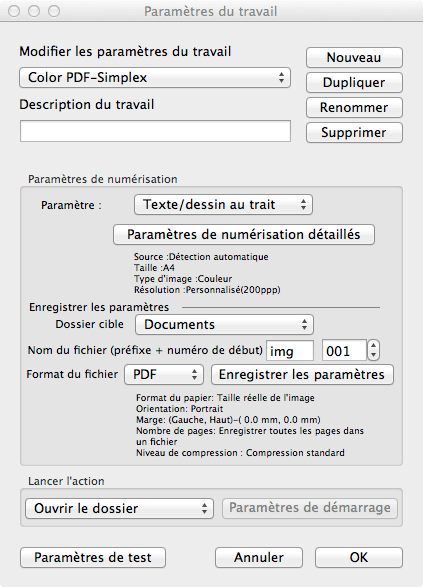
Task: Open Paramètres de numérisation détaillés
Action: [x=244, y=235]
